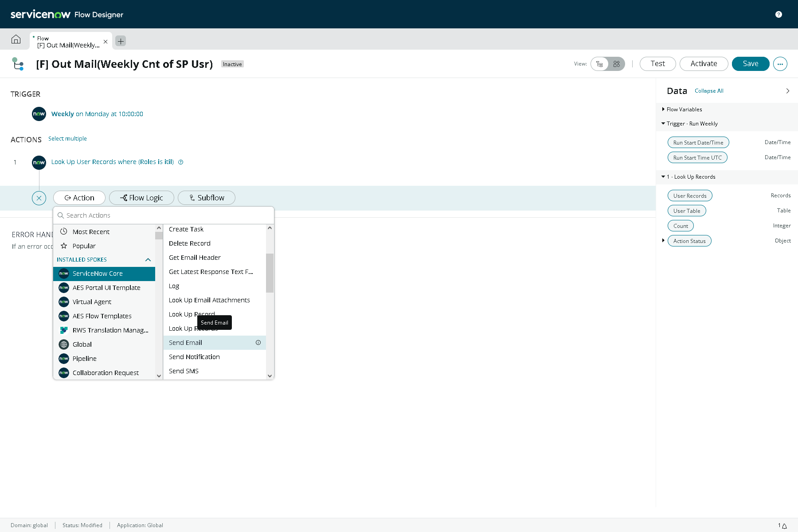Select the Popular star category
This screenshot has width=798, height=532.
[x=104, y=246]
